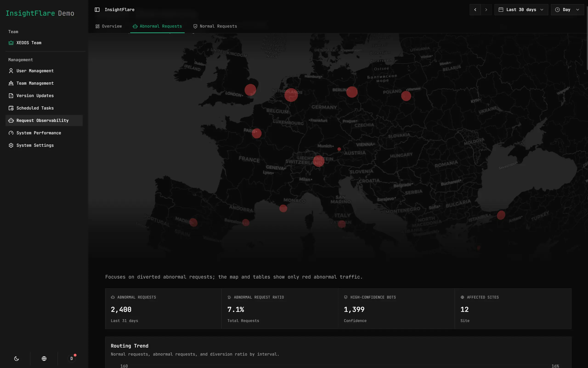This screenshot has width=588, height=368.
Task: Click the red marker near Paris
Action: [x=257, y=133]
